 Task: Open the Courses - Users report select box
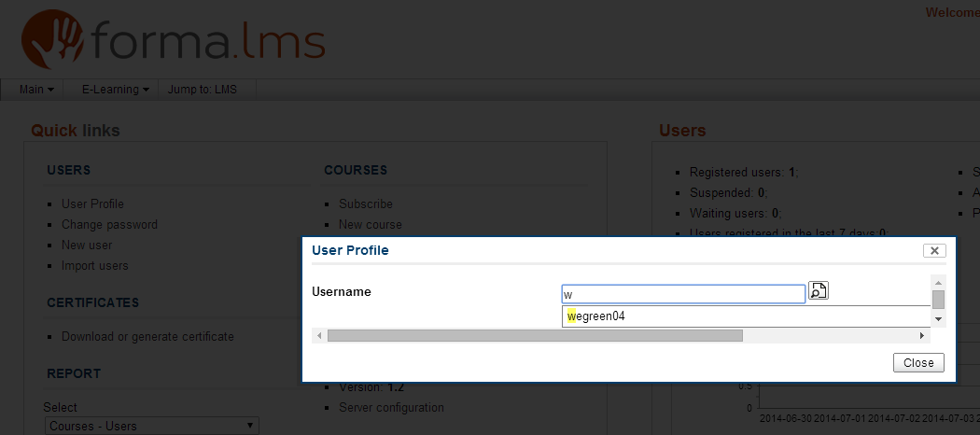click(x=152, y=426)
